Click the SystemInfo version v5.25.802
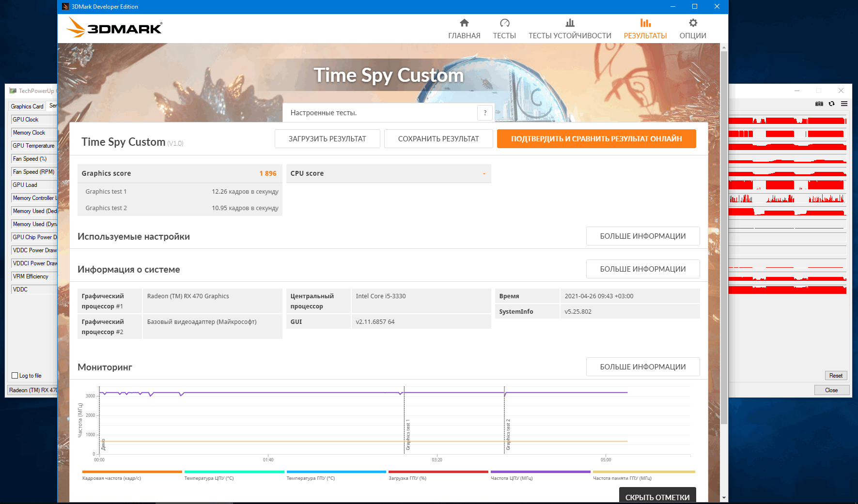 578,312
